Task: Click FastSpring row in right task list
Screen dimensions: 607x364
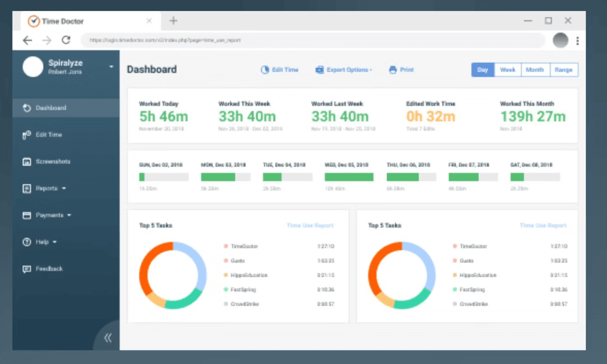Action: click(510, 290)
